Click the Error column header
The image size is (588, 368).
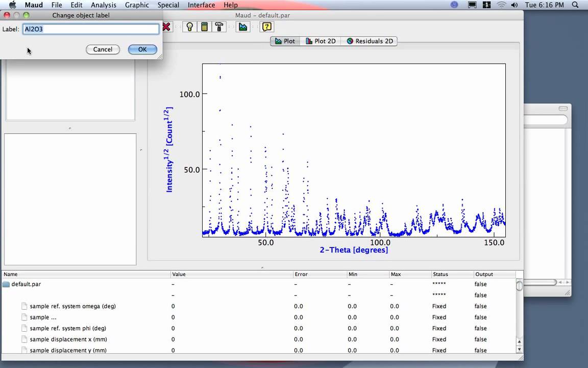tap(320, 274)
